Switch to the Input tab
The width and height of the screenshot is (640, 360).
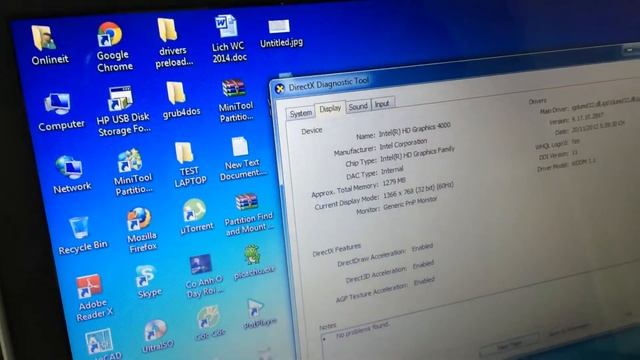point(382,104)
